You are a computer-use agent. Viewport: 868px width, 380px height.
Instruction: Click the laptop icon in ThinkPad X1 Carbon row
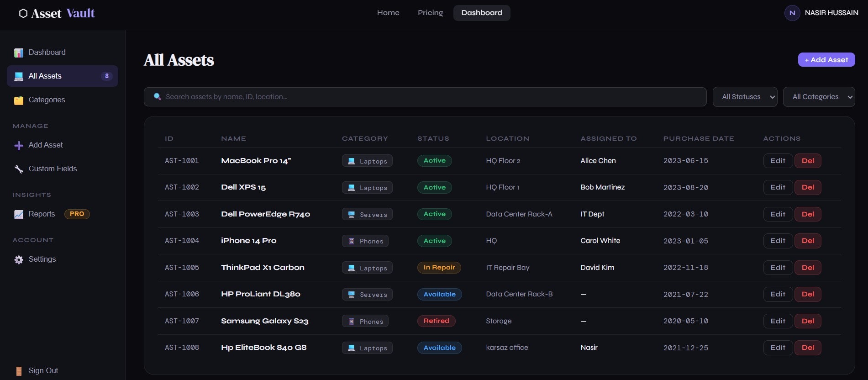coord(352,268)
